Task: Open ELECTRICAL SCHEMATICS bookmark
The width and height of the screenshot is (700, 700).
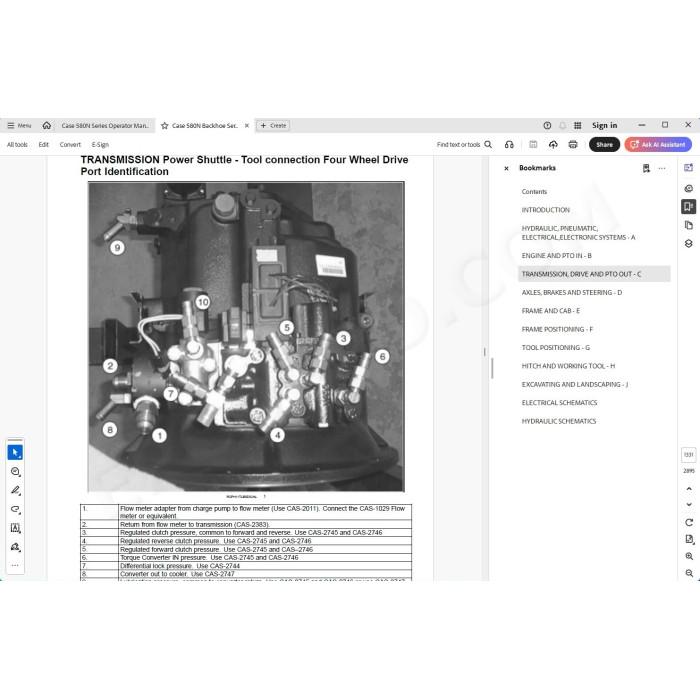Action: (559, 403)
